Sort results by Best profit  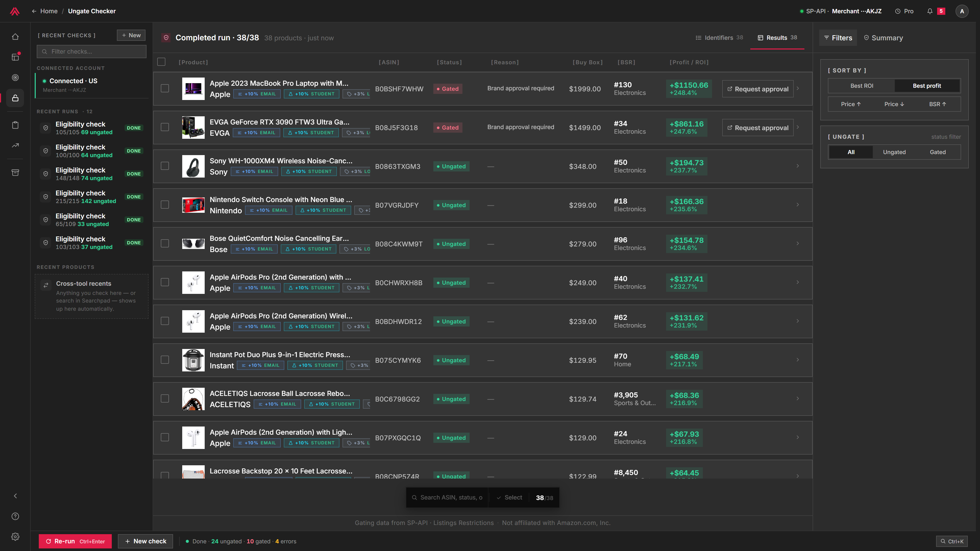click(x=927, y=86)
